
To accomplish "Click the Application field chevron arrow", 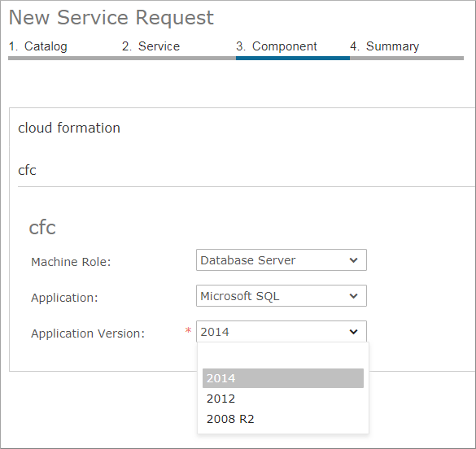I will coord(353,296).
